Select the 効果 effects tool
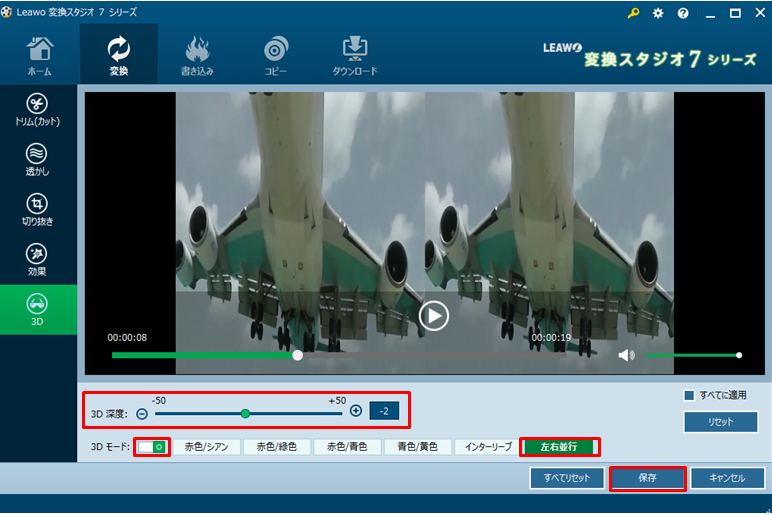 [37, 259]
